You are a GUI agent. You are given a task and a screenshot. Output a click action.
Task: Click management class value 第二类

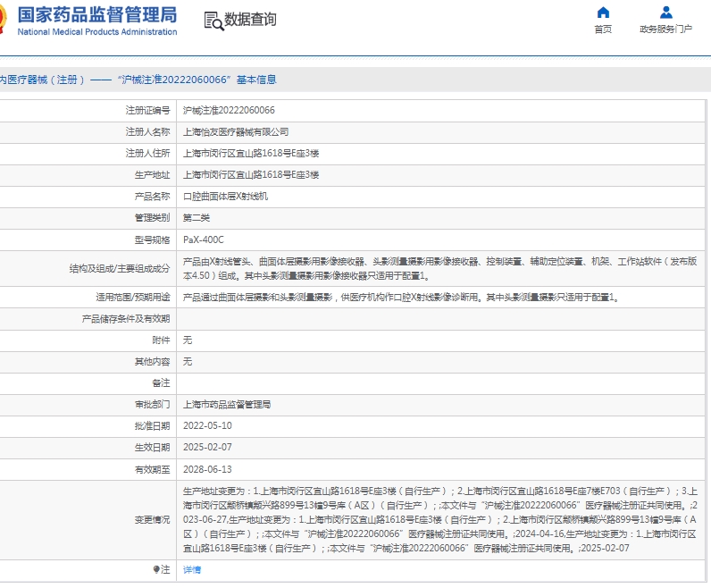click(197, 218)
